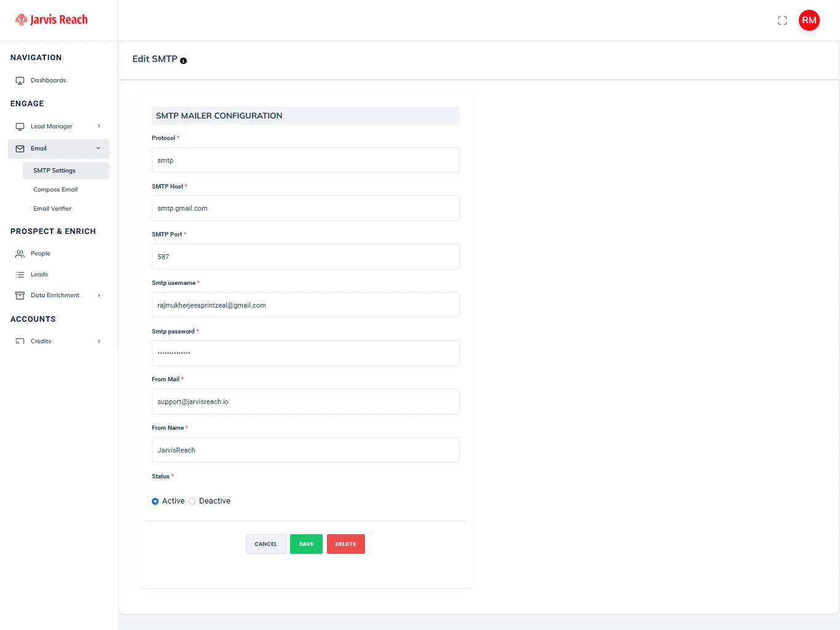Click the PROSPECT & ENRICH section label

coord(53,231)
